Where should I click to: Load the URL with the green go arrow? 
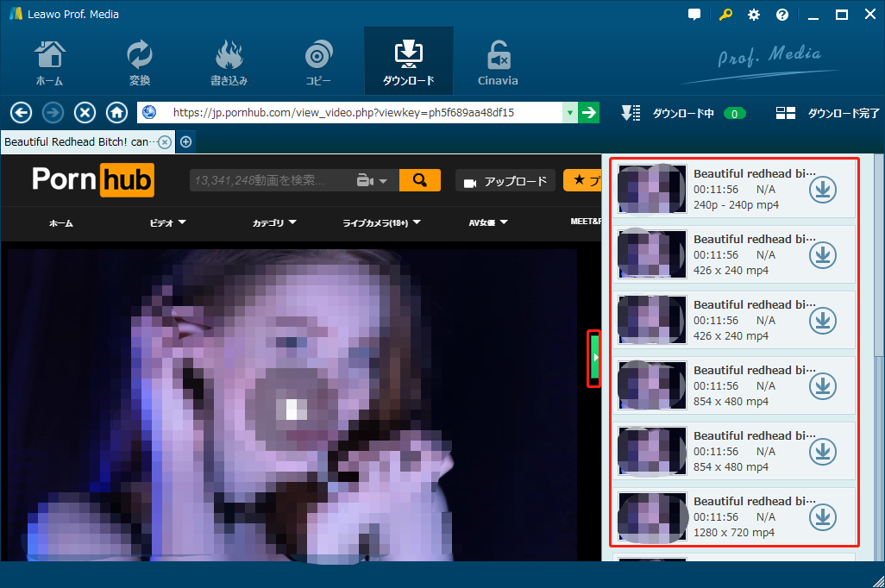point(588,113)
